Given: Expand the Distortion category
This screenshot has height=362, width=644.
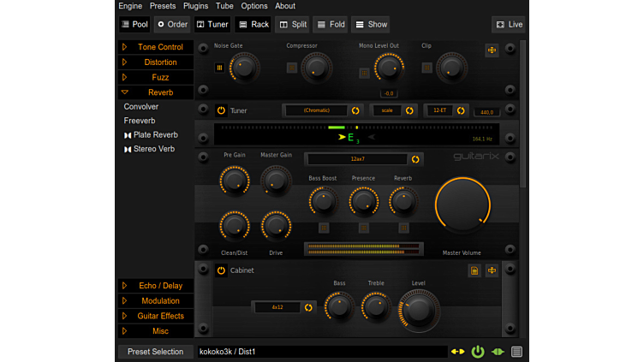Looking at the screenshot, I should [x=125, y=62].
